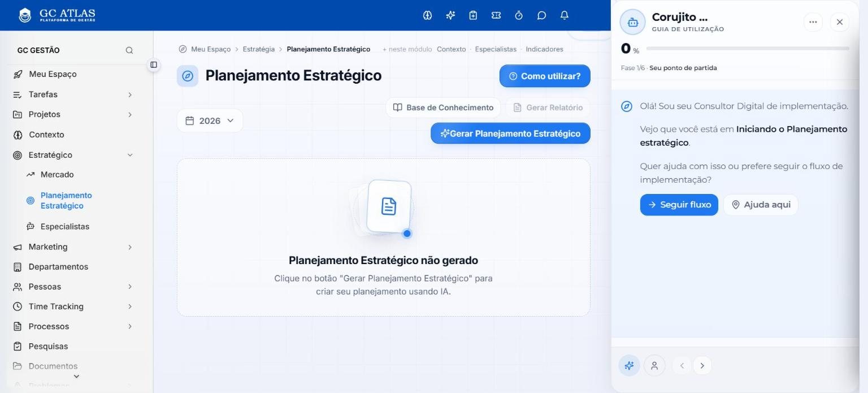
Task: Expand the Pessoas chevron
Action: tap(129, 287)
